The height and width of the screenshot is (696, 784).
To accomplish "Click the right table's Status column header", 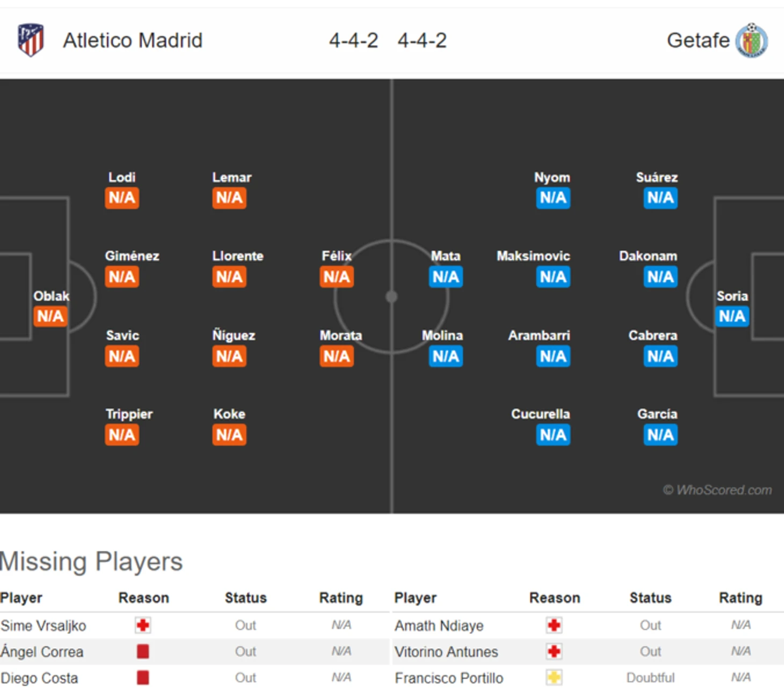I will (650, 598).
